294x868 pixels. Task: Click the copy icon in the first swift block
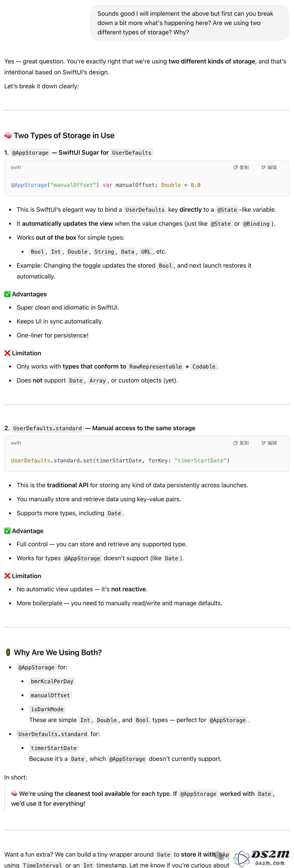coord(235,167)
